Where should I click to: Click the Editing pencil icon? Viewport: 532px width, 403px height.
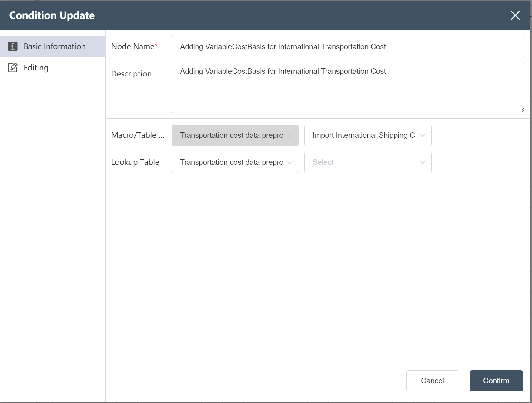(13, 67)
